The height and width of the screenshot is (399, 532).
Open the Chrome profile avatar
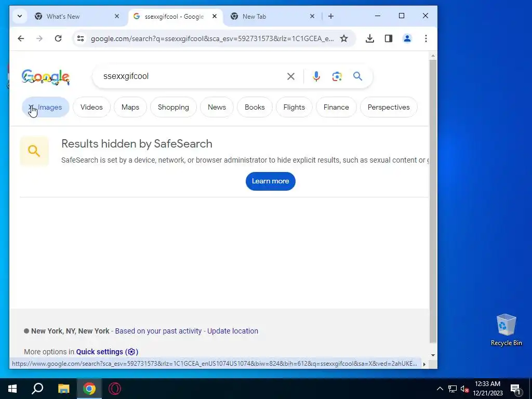point(407,38)
